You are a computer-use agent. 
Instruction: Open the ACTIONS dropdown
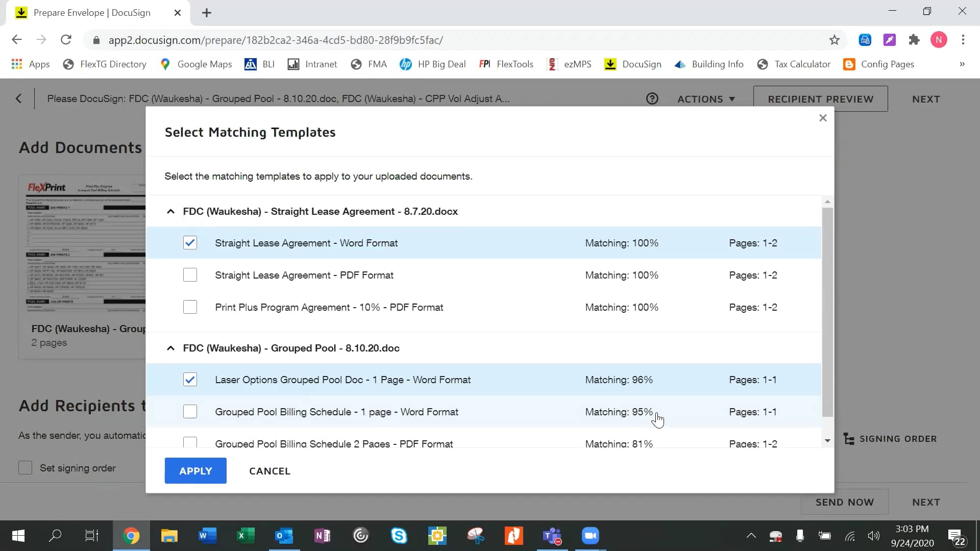pos(706,99)
